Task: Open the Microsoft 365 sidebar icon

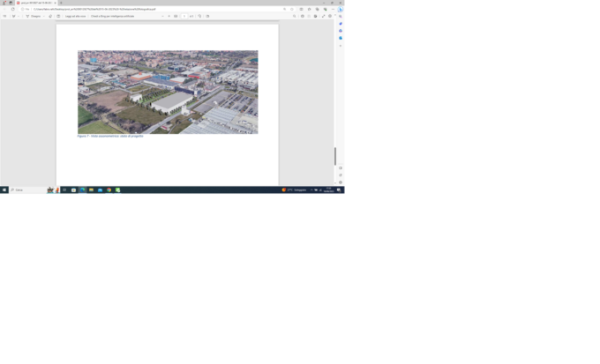Action: point(341,31)
